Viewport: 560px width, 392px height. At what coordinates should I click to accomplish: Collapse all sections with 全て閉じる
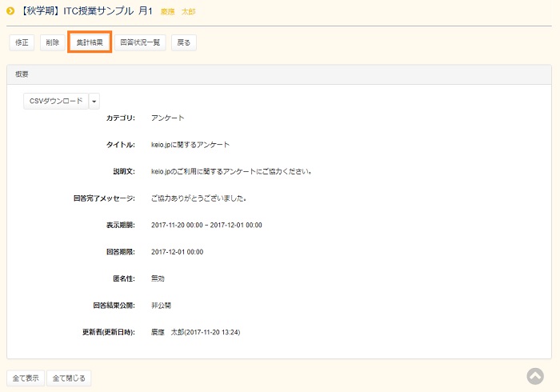[x=70, y=378]
